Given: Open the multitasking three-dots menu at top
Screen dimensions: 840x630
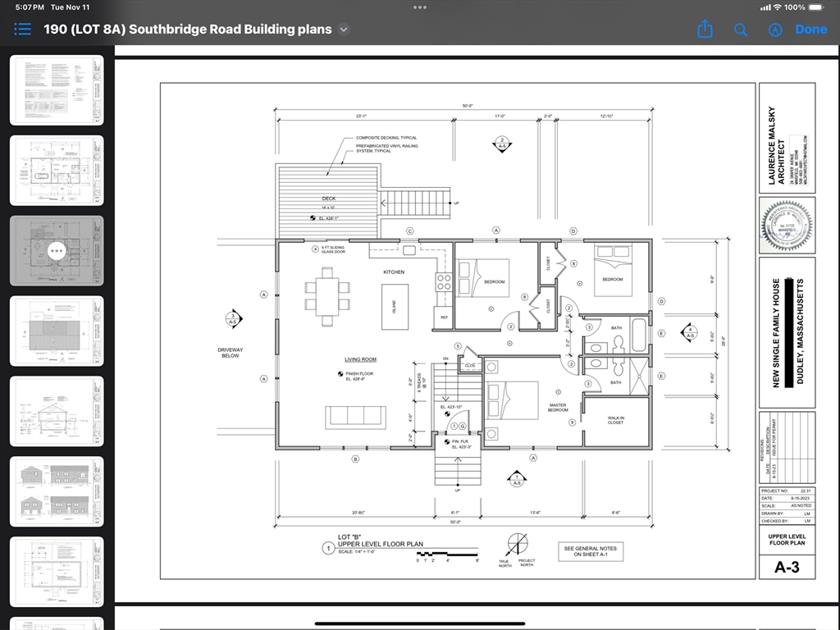Looking at the screenshot, I should pos(420,7).
